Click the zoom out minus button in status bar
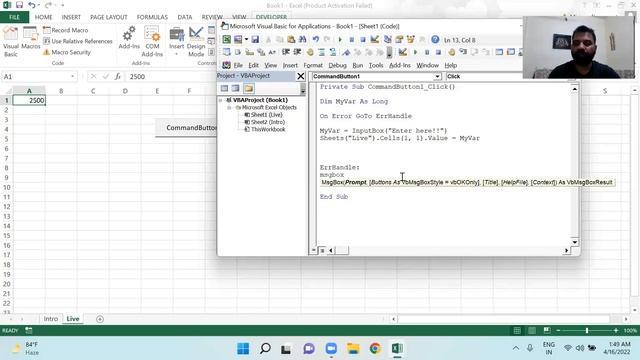Viewport: 640px width, 360px height. pos(558,330)
